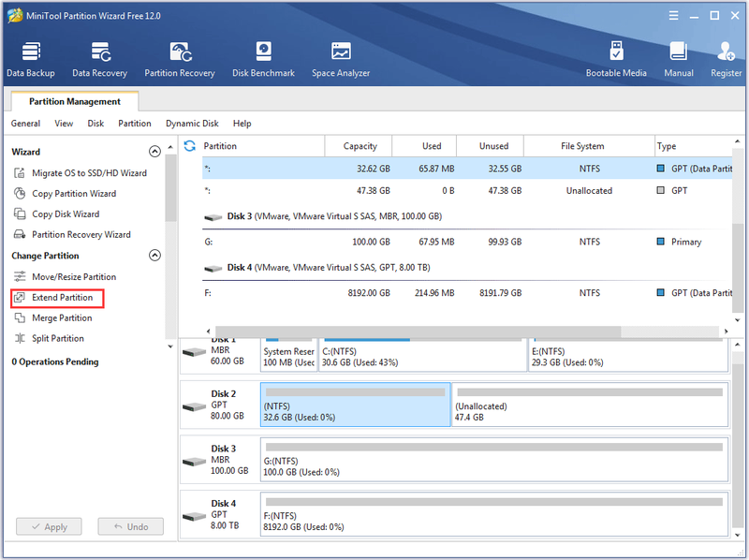Click the Apply button

coord(49,526)
